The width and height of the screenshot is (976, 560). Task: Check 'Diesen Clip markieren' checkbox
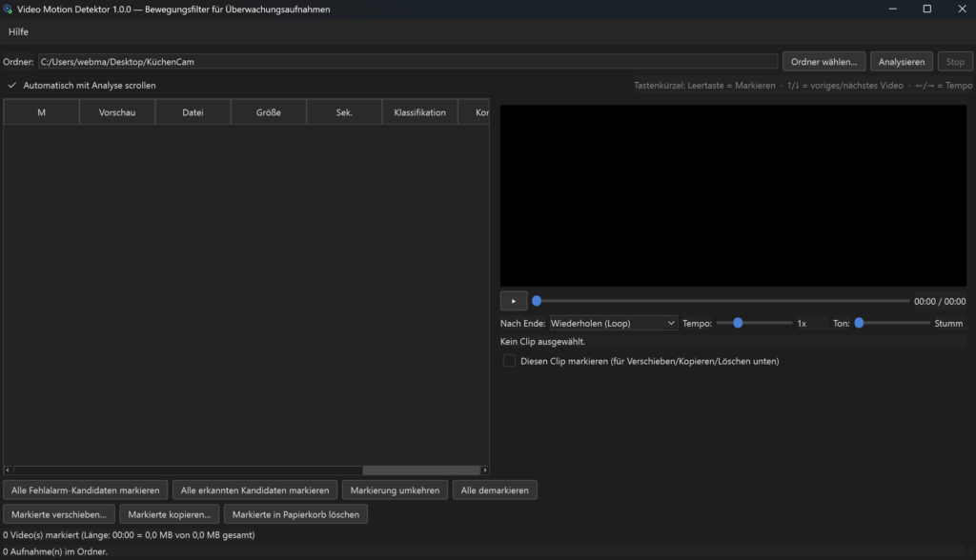point(509,361)
